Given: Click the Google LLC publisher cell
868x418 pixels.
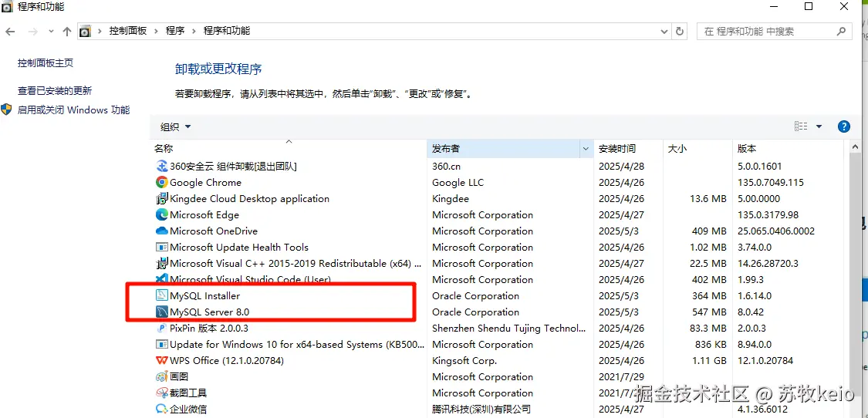Looking at the screenshot, I should click(458, 182).
